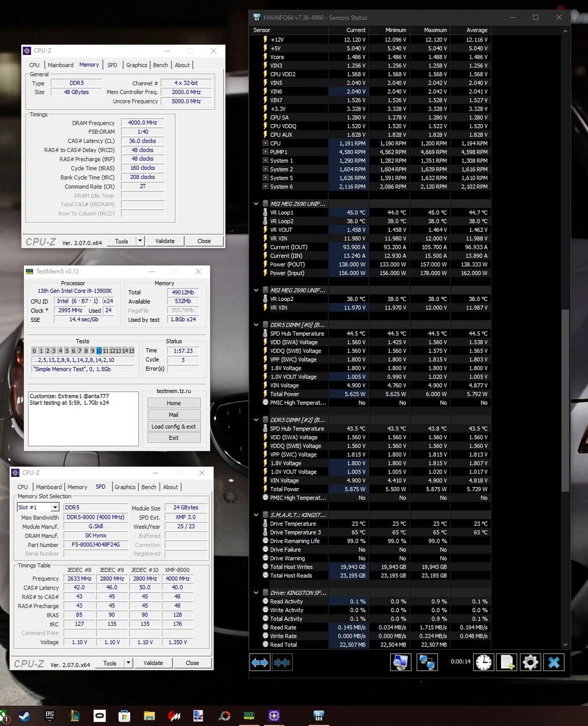Viewport: 588px width, 726px height.
Task: Click the Part Number field F5-8000J4048F24G
Action: (x=97, y=545)
